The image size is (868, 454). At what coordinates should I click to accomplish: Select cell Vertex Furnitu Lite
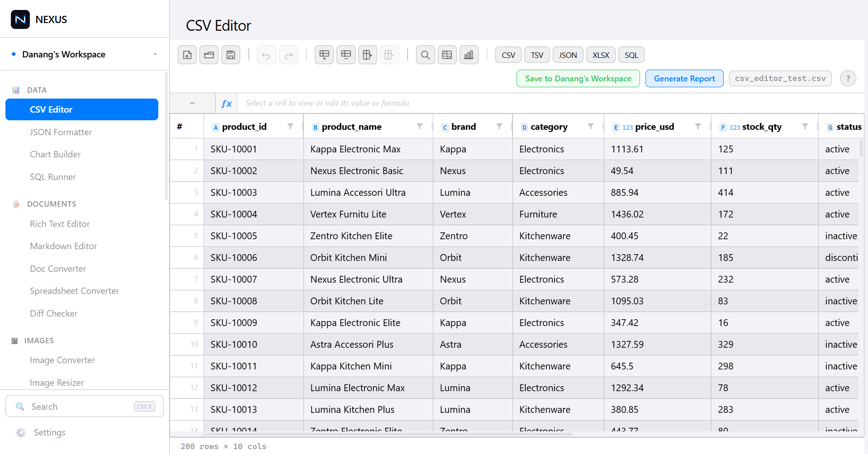(x=368, y=214)
